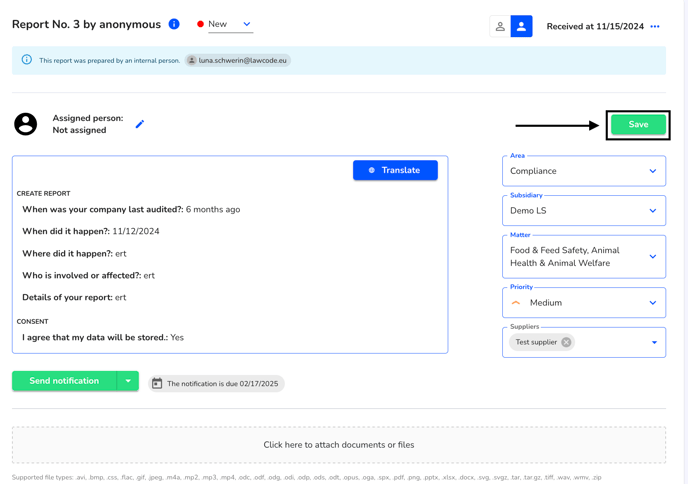Click the luna.schwerin@lawcode.eu user chip
This screenshot has height=484, width=688.
point(237,61)
